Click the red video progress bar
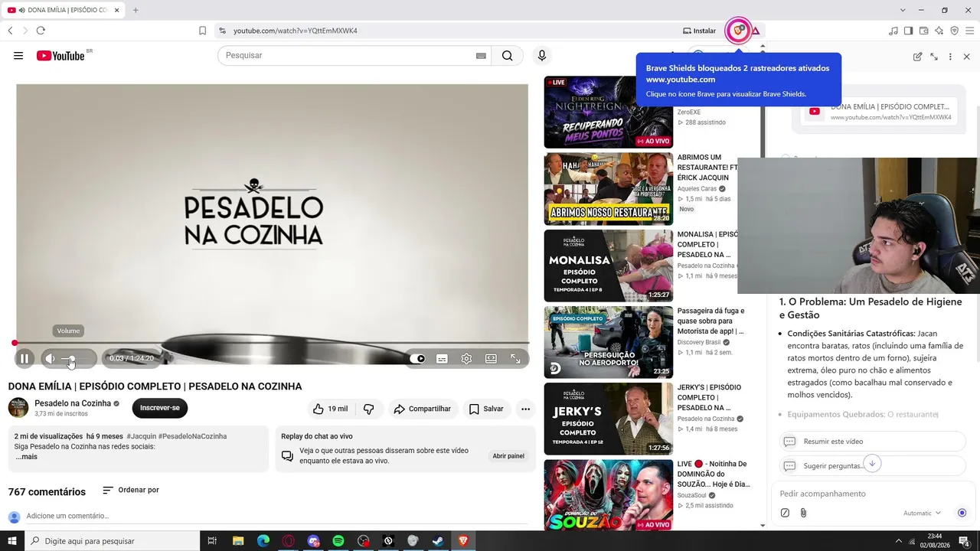This screenshot has width=980, height=551. [x=272, y=343]
